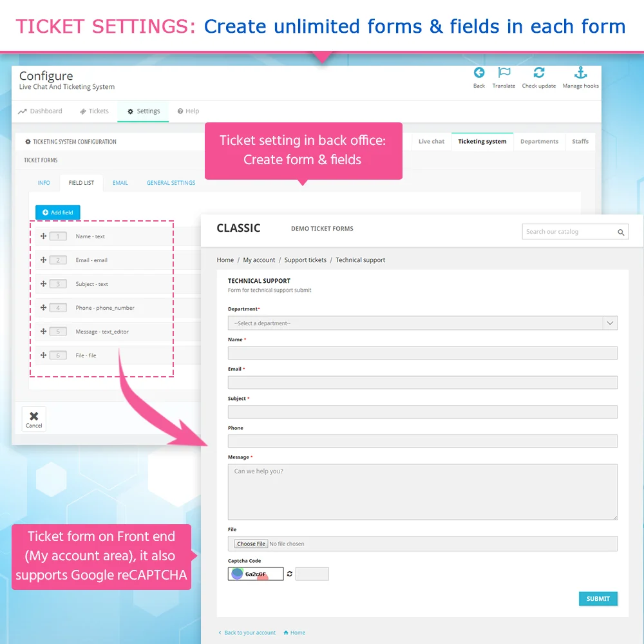Open the Ticketing system tab
Screen dimensions: 644x644
(482, 141)
